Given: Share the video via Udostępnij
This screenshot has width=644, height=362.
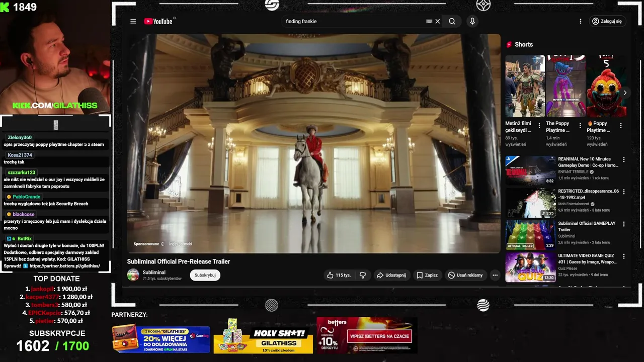Looking at the screenshot, I should click(391, 275).
